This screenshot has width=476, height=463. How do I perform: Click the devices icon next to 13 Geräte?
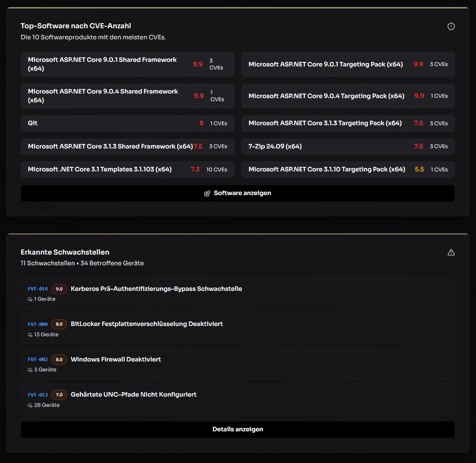click(x=30, y=335)
